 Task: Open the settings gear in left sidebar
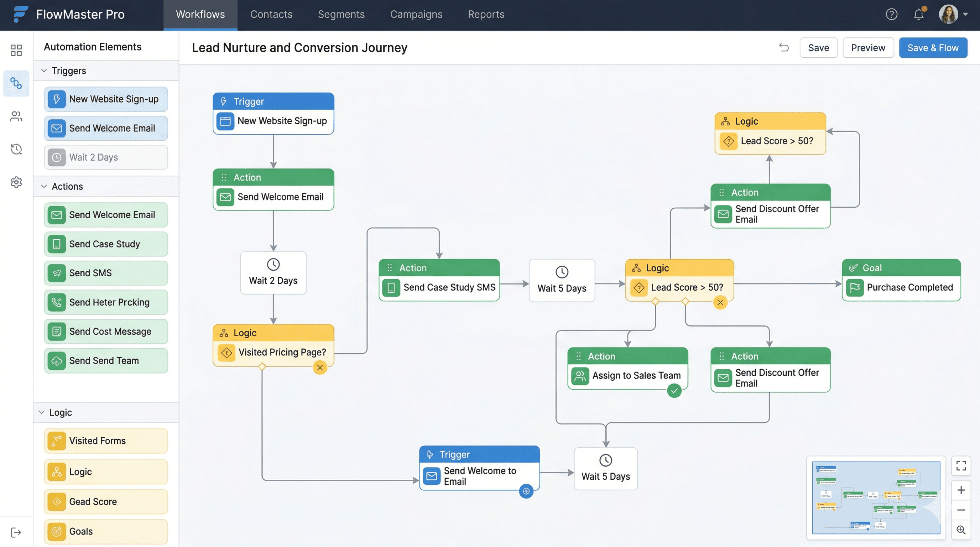point(16,182)
